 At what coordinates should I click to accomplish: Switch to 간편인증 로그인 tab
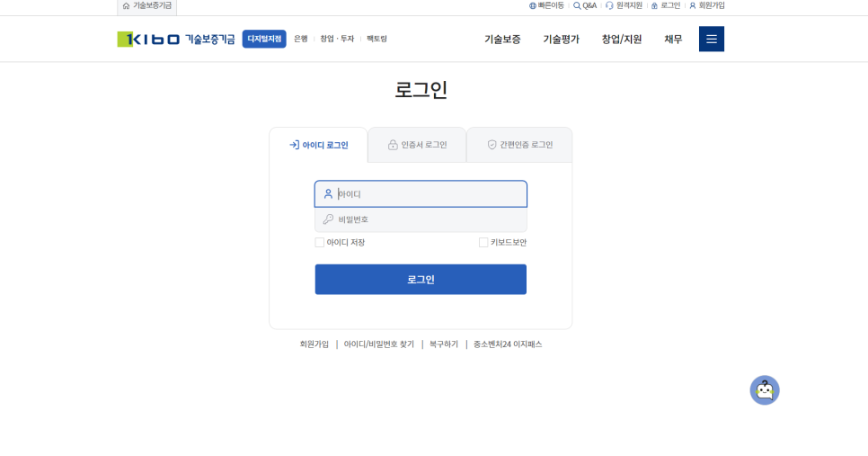coord(519,145)
